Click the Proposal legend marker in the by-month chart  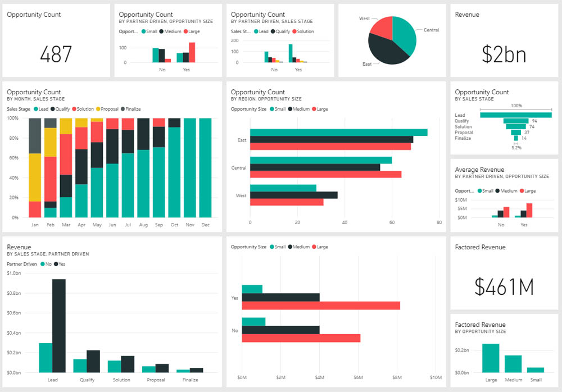tap(98, 109)
